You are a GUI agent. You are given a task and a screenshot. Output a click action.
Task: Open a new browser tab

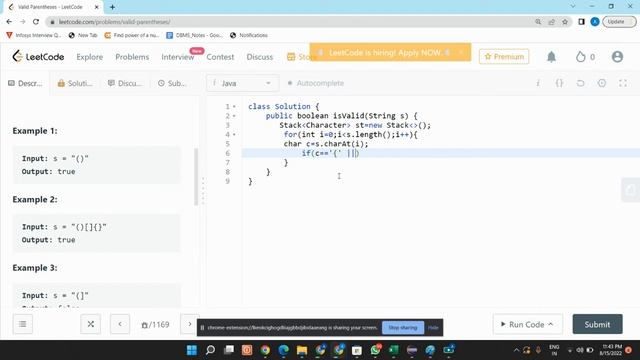[x=112, y=7]
